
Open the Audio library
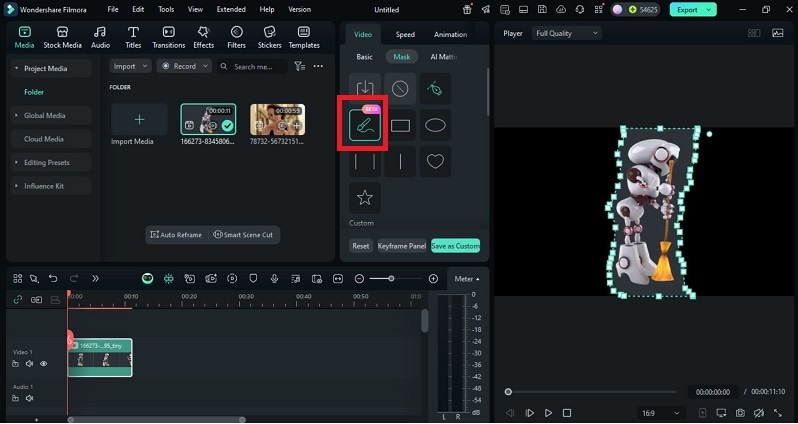coord(100,38)
